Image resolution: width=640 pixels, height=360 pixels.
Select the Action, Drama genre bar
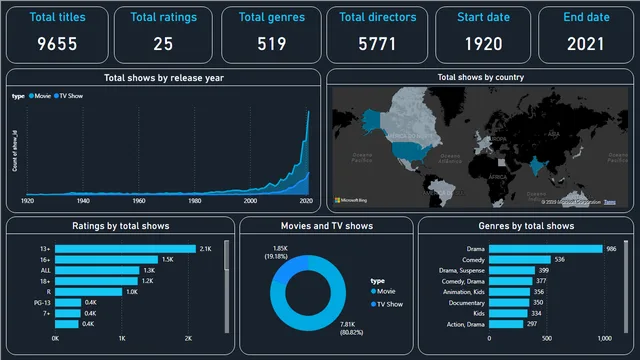pos(506,324)
